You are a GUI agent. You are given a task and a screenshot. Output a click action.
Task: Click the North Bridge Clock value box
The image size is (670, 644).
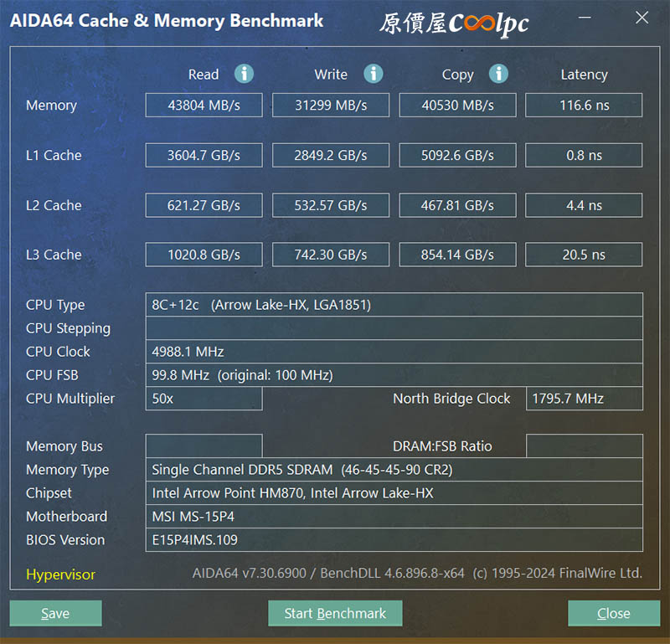click(584, 399)
